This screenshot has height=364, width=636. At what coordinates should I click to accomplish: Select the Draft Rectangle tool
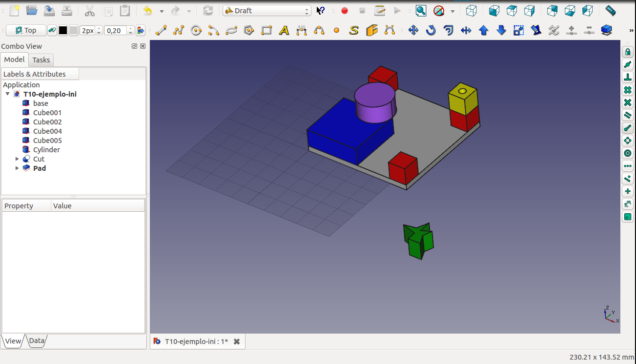point(267,31)
